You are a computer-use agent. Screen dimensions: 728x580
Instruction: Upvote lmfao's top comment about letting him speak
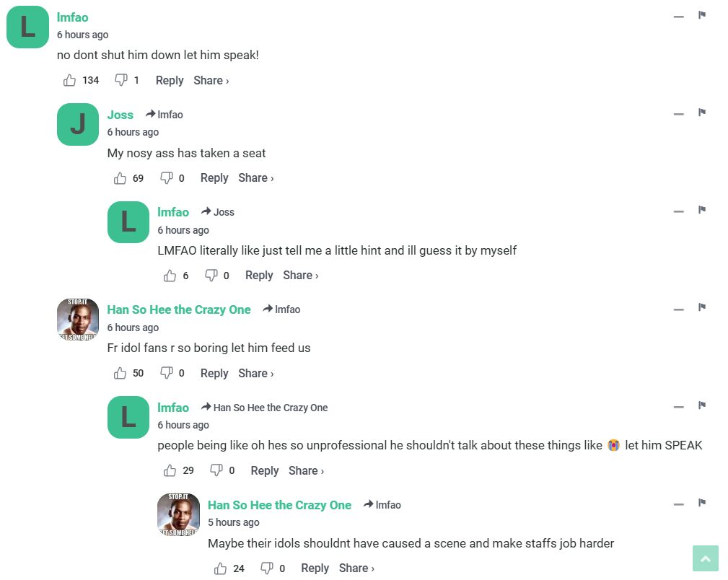coord(70,80)
